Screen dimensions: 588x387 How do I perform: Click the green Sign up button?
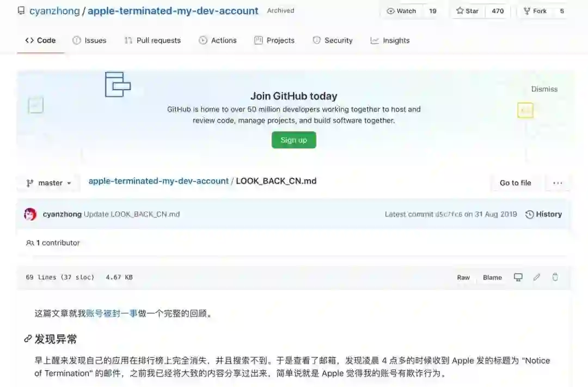click(294, 140)
